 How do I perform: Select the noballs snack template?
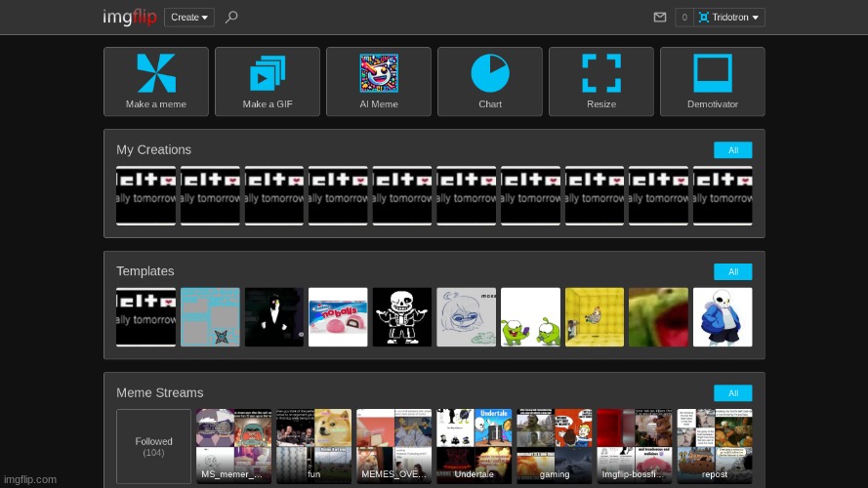(x=338, y=317)
